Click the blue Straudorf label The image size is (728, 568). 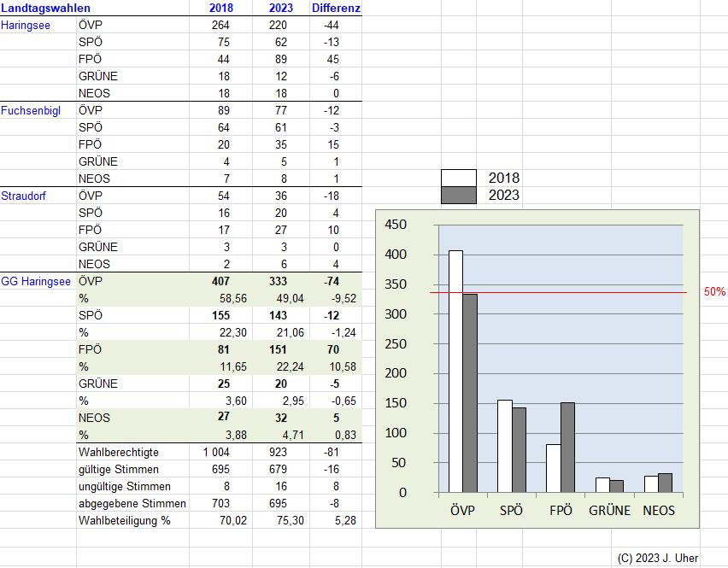24,196
